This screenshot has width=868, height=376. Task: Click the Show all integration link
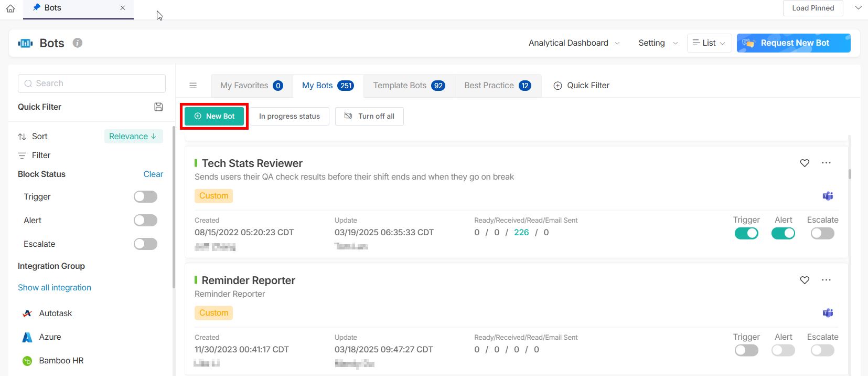55,288
